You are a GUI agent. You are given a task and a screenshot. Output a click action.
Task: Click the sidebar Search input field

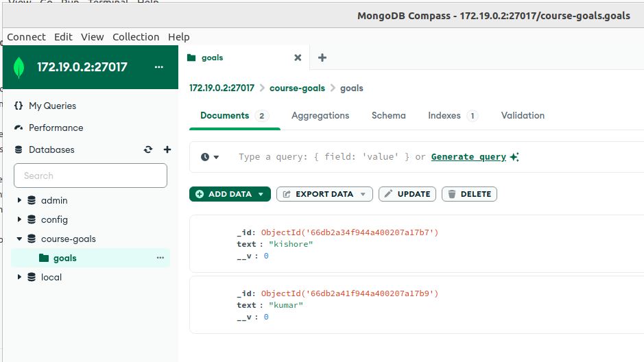point(91,176)
